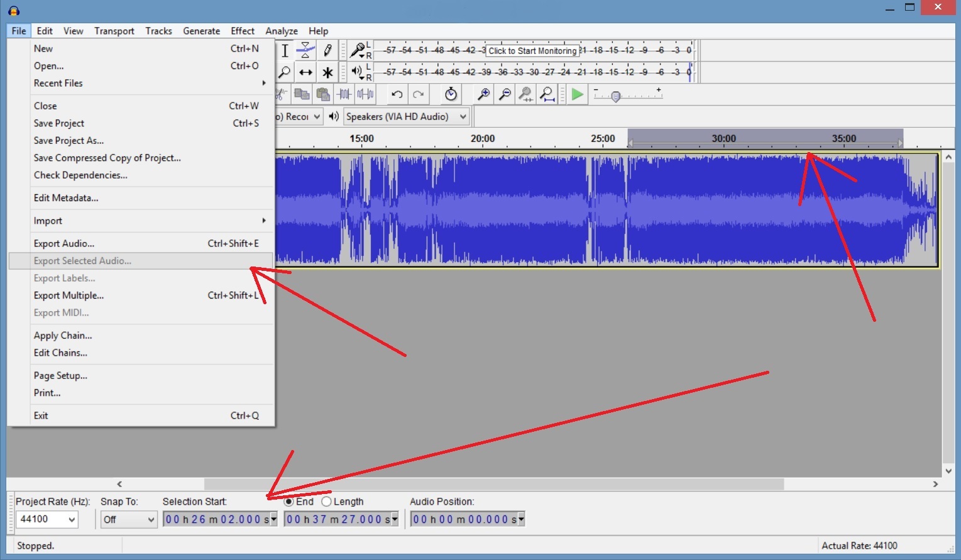
Task: Open the Analyze menu
Action: tap(282, 31)
